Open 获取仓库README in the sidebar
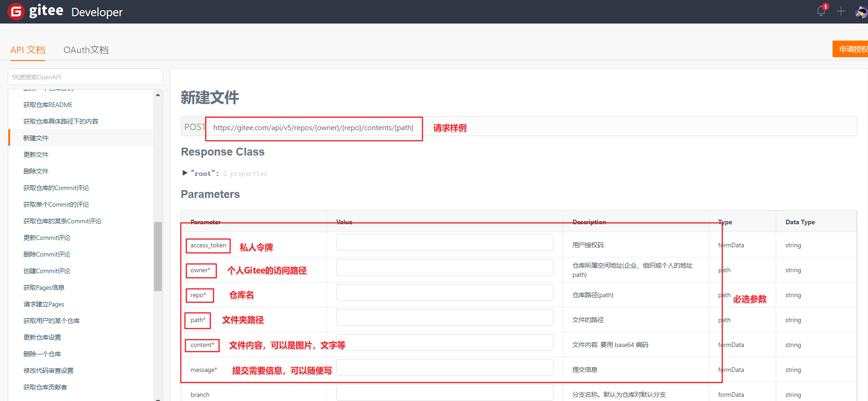Screen dimensions: 868x401 tap(48, 105)
